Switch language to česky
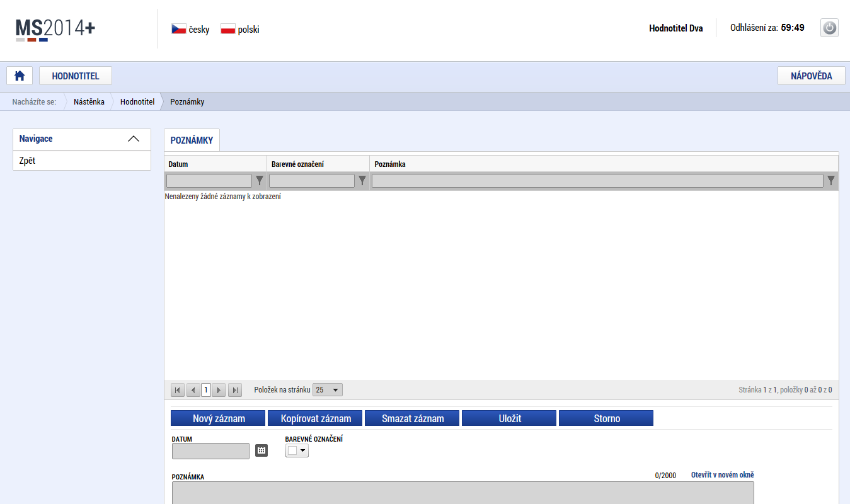The width and height of the screenshot is (850, 504). point(199,30)
